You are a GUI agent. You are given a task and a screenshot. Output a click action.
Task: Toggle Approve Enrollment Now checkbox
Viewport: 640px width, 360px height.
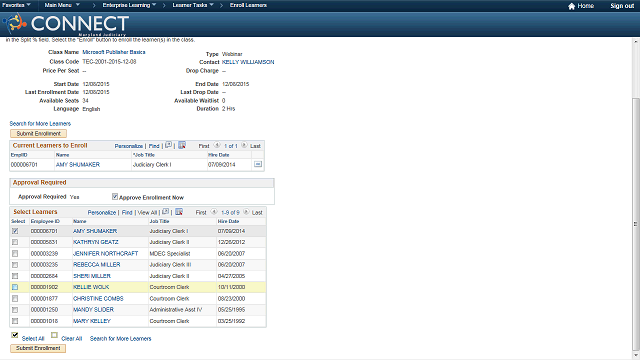point(115,197)
